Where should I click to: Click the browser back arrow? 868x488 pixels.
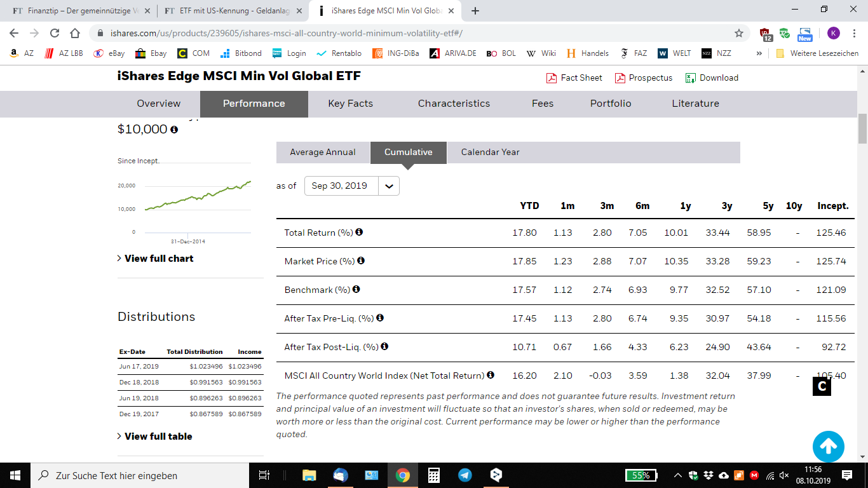click(15, 33)
